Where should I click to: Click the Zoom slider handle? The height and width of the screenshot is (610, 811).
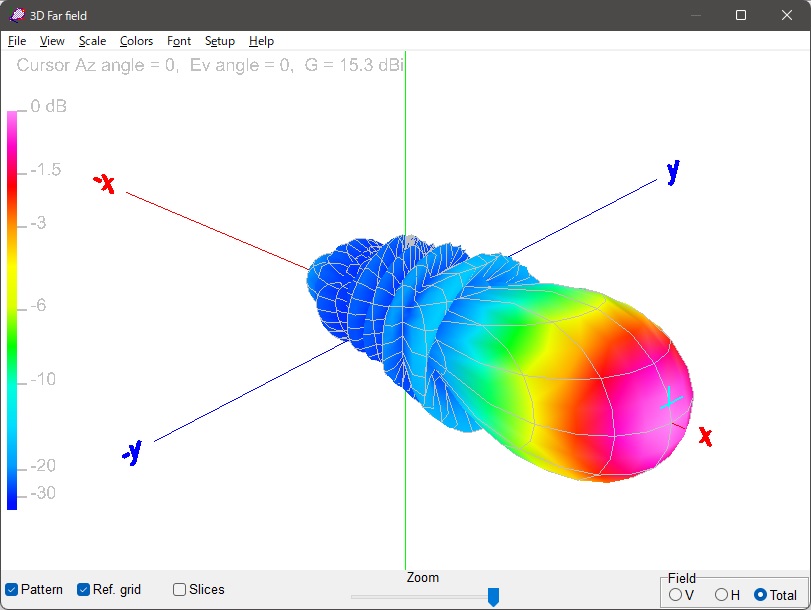493,597
